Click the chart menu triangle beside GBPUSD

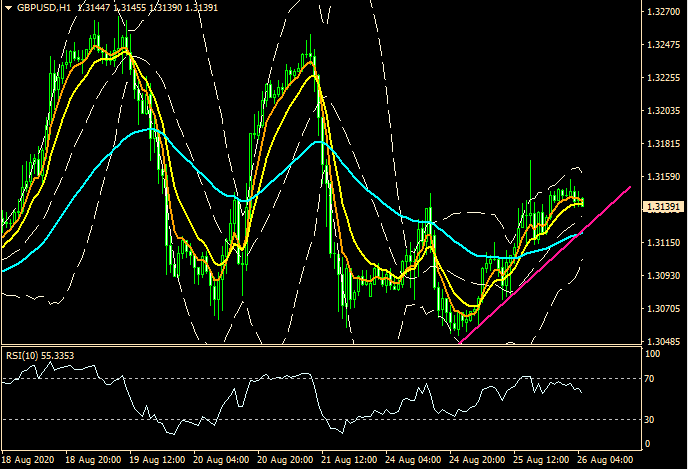coord(7,7)
